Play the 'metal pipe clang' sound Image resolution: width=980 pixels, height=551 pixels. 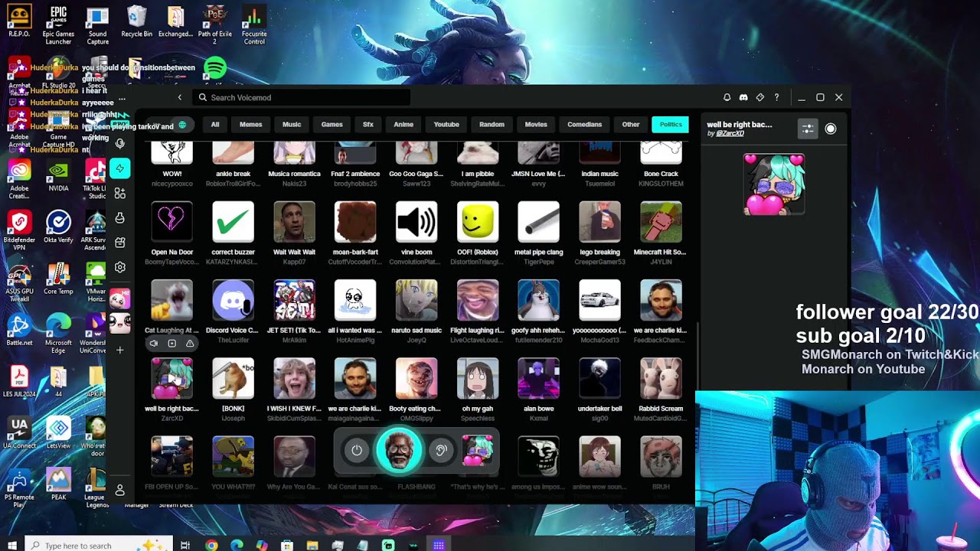pyautogui.click(x=538, y=222)
